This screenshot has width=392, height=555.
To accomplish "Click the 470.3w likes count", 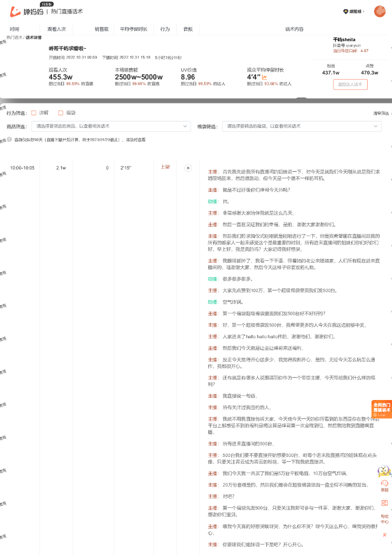I will 370,73.
